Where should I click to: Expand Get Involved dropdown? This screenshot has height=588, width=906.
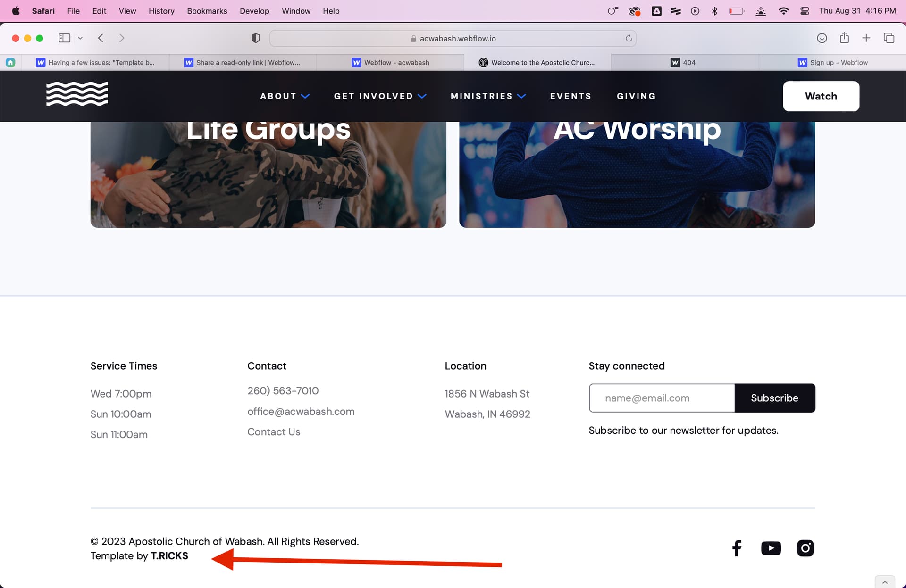[x=380, y=96]
